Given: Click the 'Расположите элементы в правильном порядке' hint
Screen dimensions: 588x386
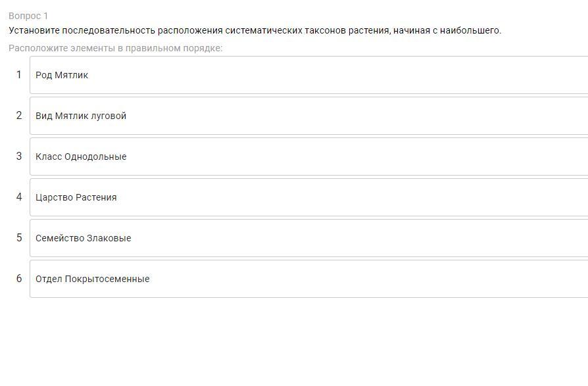Looking at the screenshot, I should tap(115, 48).
